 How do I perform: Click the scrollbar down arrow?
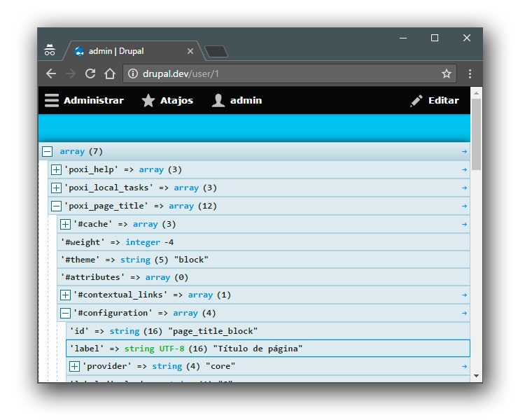pyautogui.click(x=477, y=376)
